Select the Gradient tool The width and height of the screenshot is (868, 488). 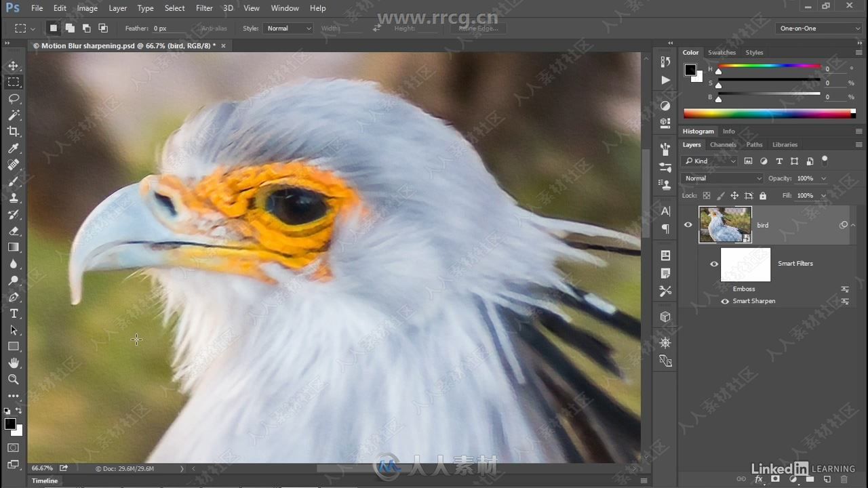pos(13,247)
